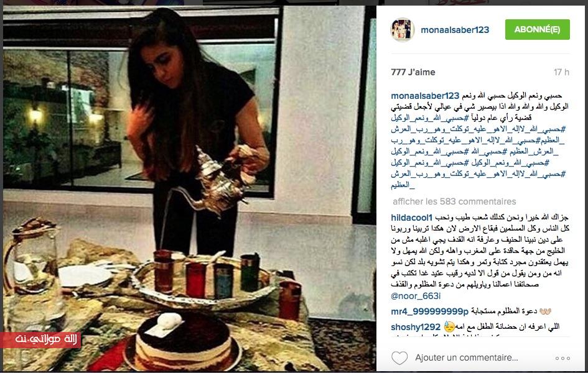Click the heart like icon
This screenshot has height=373, width=588.
pyautogui.click(x=399, y=358)
